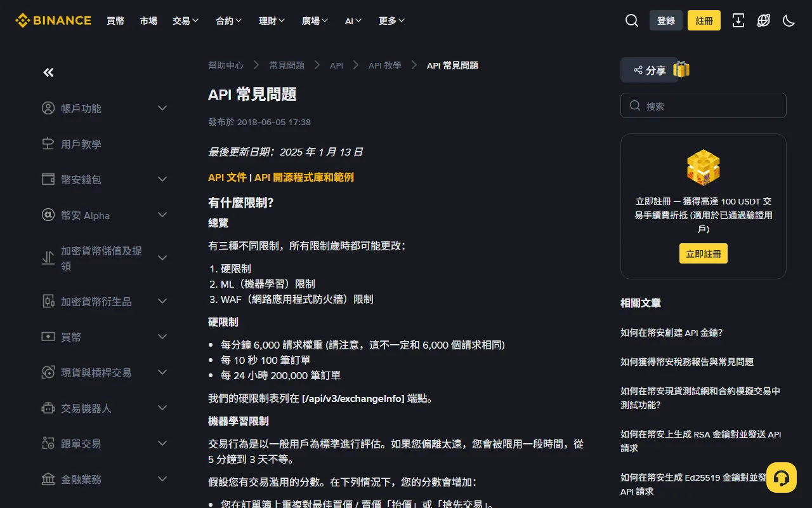The width and height of the screenshot is (812, 508).
Task: Go to 幫助中心 breadcrumb
Action: 226,65
